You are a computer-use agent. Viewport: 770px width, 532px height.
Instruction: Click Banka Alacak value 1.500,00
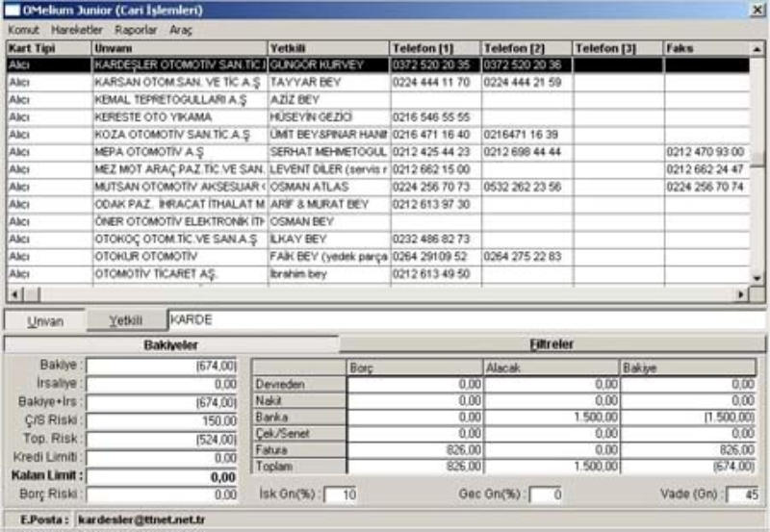point(552,417)
